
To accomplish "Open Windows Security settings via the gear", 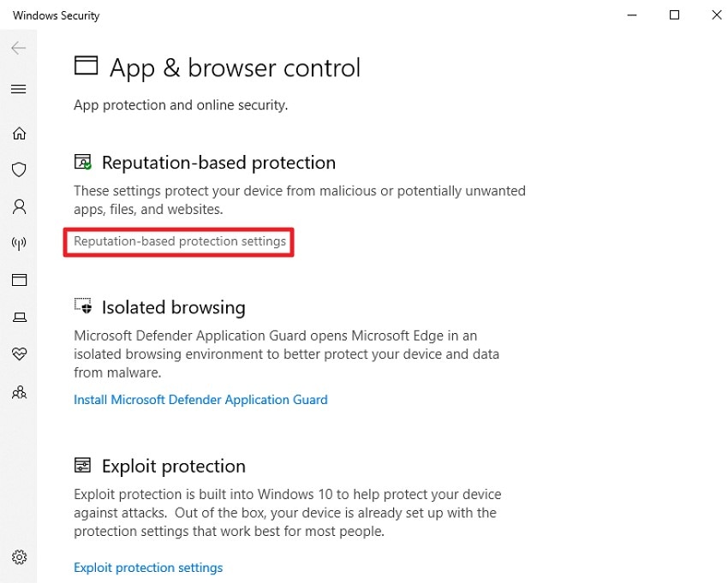I will (19, 556).
